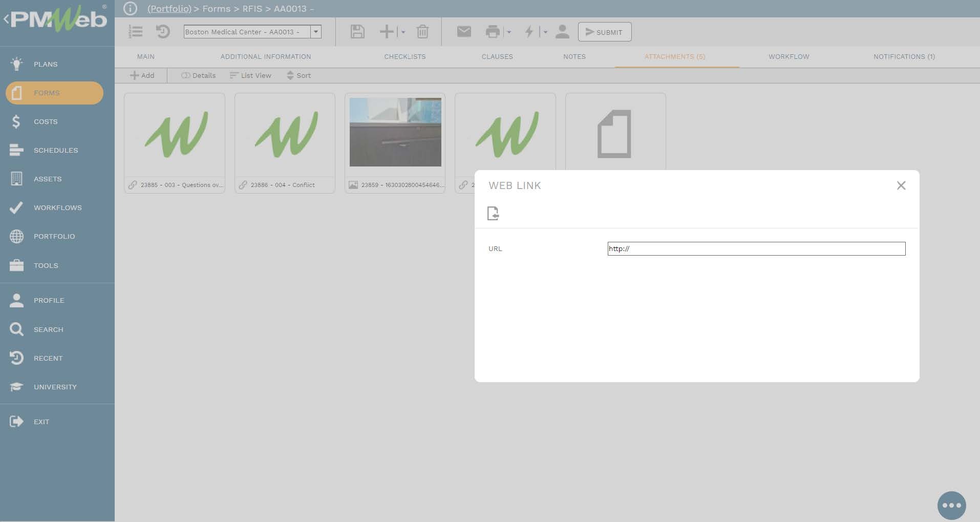Click the Sort attachments button
This screenshot has width=980, height=522.
point(299,75)
